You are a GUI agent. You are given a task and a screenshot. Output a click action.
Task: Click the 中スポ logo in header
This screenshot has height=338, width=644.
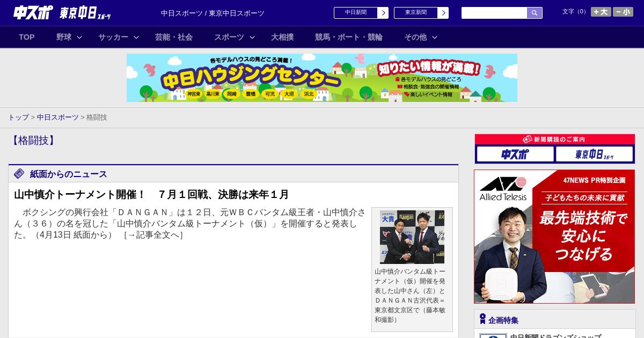click(33, 13)
